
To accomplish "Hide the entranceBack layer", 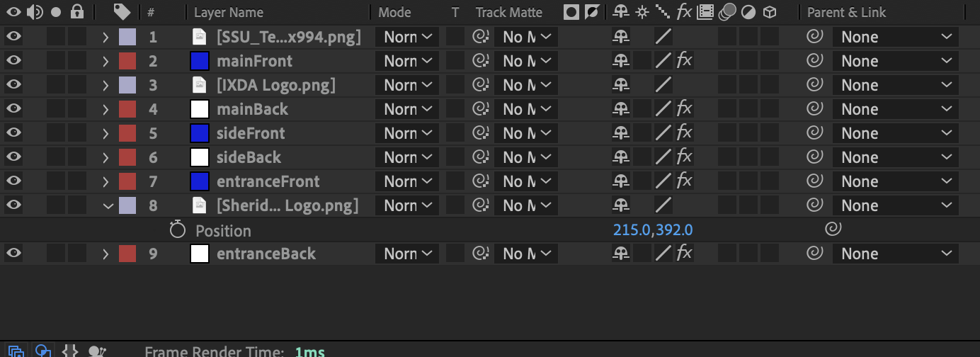I will pos(13,254).
